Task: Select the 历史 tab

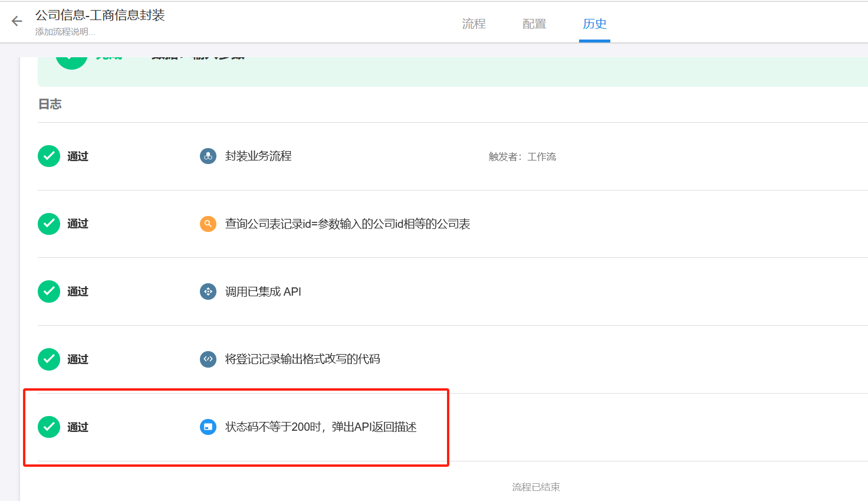Action: [x=594, y=24]
